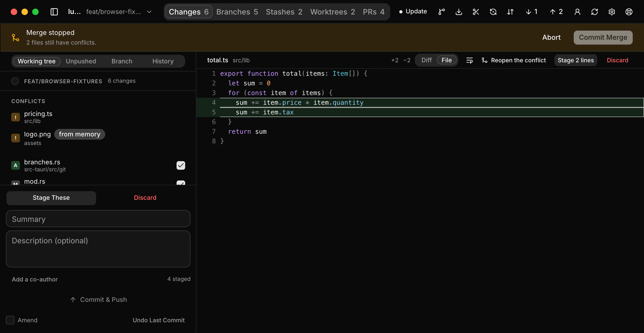Focus the Description (optional) field
The image size is (644, 333).
click(98, 249)
